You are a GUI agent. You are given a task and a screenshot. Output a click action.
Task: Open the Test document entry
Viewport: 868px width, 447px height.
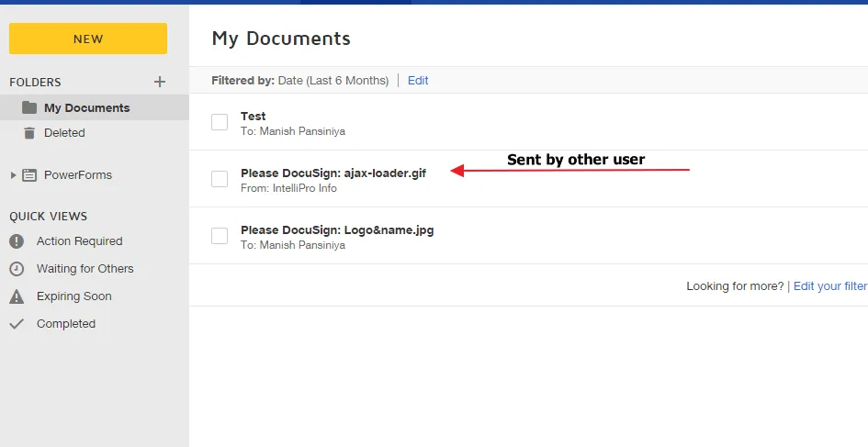254,117
